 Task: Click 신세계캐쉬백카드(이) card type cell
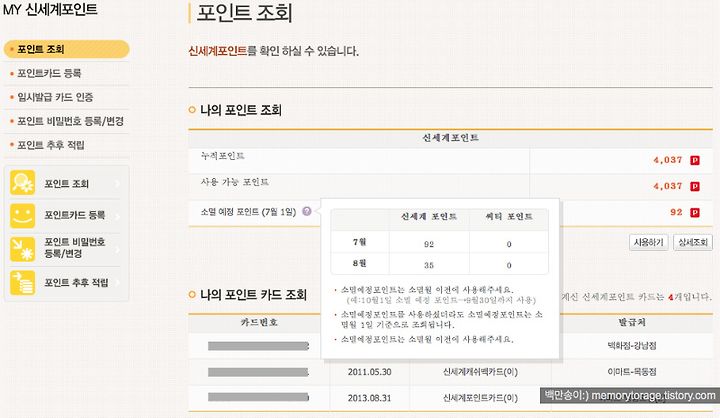(480, 372)
